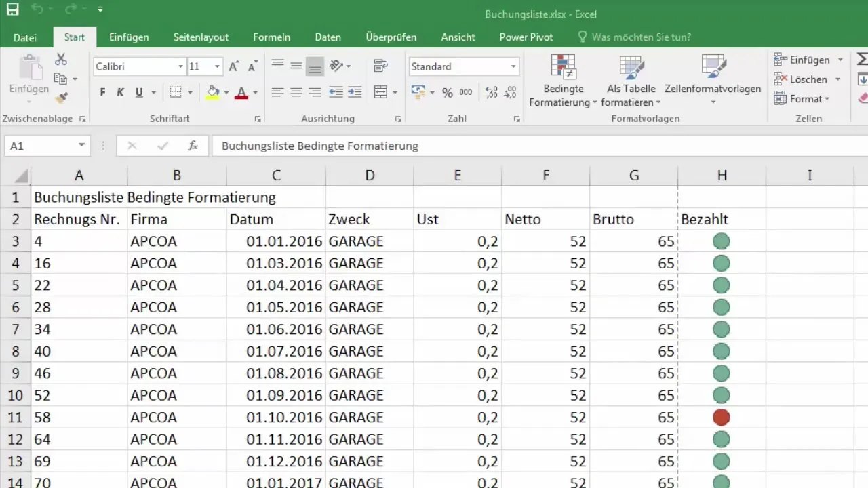Decrease font size with the smaller A
The image size is (868, 488).
252,66
